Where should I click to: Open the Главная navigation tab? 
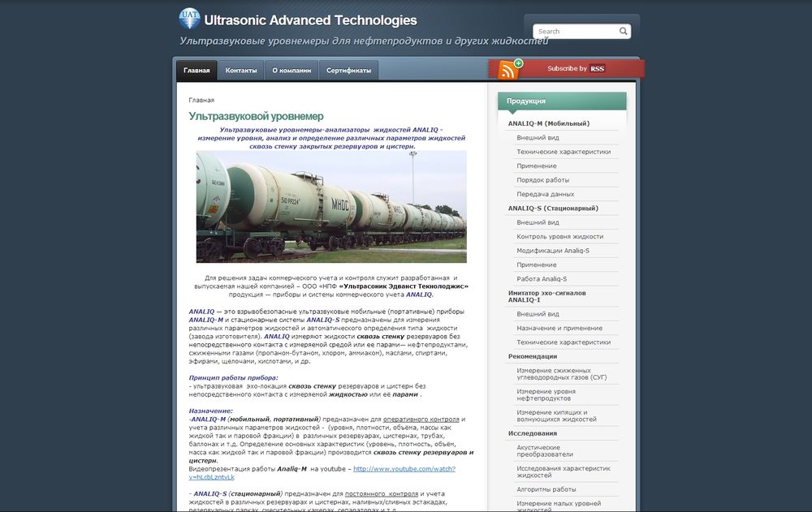197,71
